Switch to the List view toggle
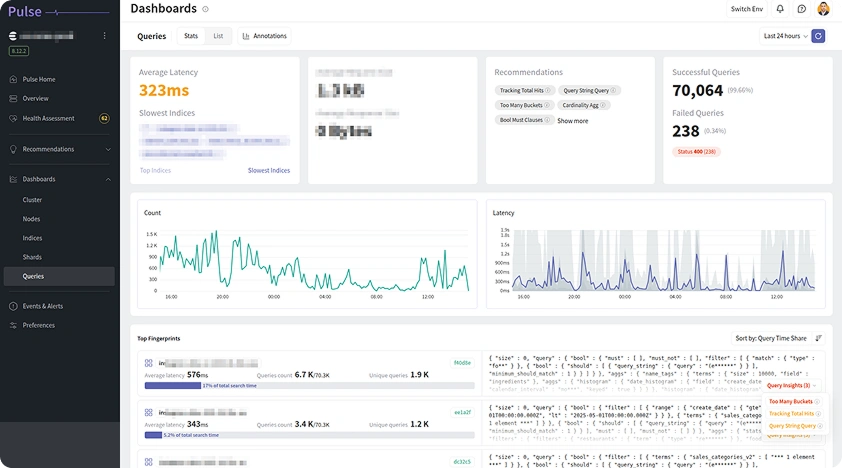 click(218, 36)
